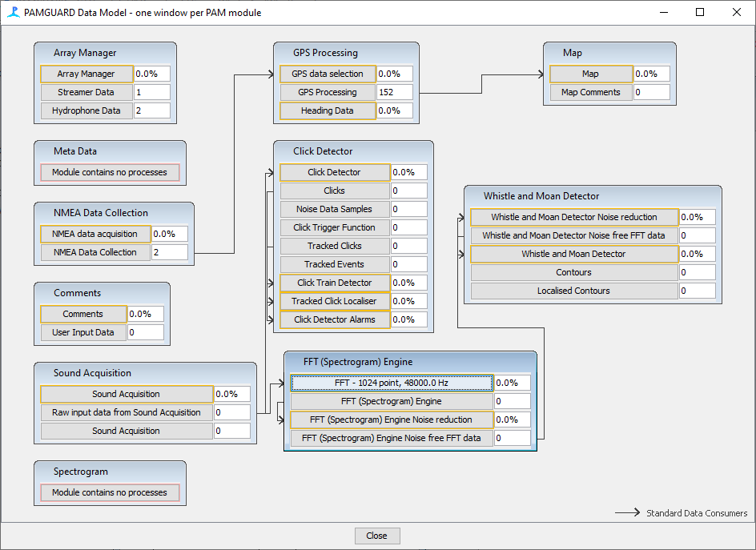Viewport: 756px width, 550px height.
Task: Click the Heading Data process
Action: click(x=328, y=110)
